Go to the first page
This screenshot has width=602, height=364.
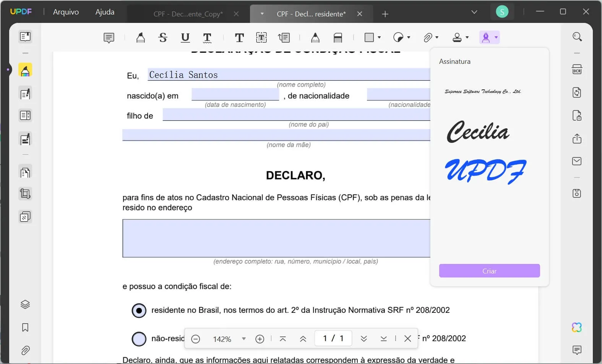283,339
